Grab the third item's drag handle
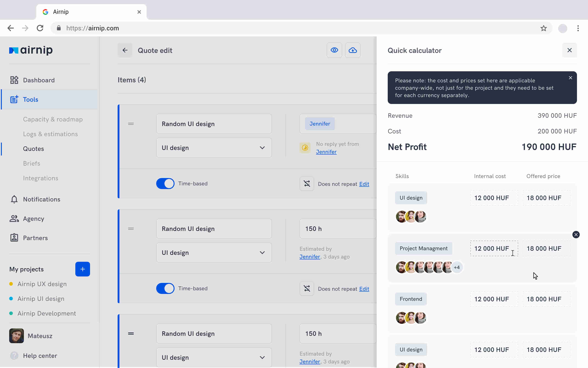Image resolution: width=588 pixels, height=368 pixels. tap(131, 333)
